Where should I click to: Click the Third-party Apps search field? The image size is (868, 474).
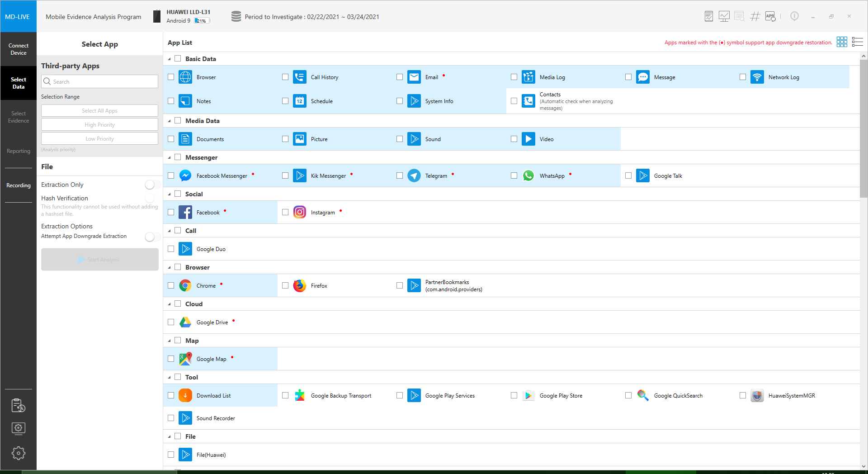[99, 81]
